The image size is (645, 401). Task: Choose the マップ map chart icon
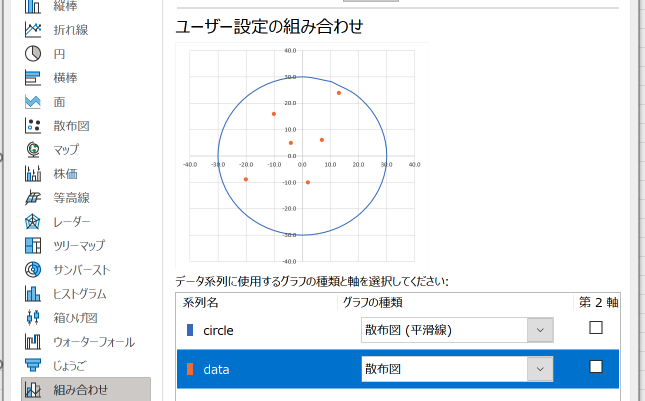(x=33, y=150)
